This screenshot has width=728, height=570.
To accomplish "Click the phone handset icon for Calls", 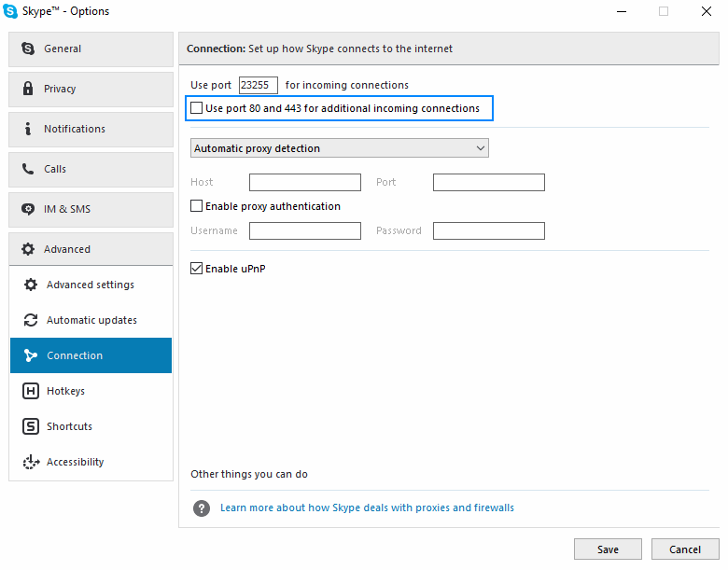I will pos(28,169).
